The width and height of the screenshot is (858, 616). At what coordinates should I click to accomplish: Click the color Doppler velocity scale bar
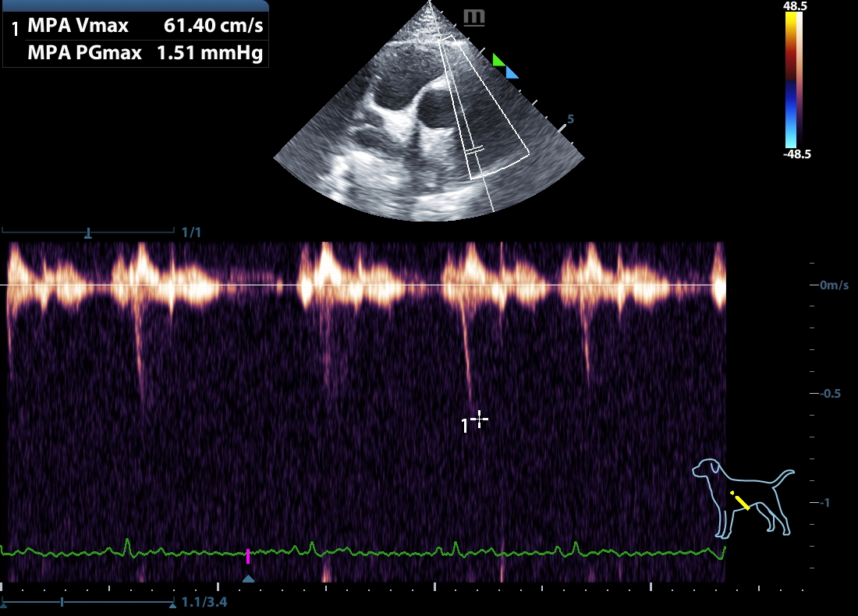point(794,80)
